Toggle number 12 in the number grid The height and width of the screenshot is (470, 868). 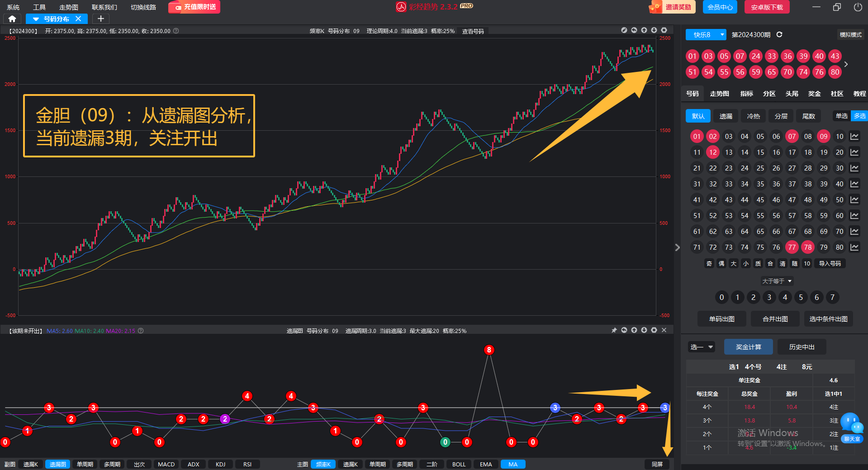click(x=713, y=152)
